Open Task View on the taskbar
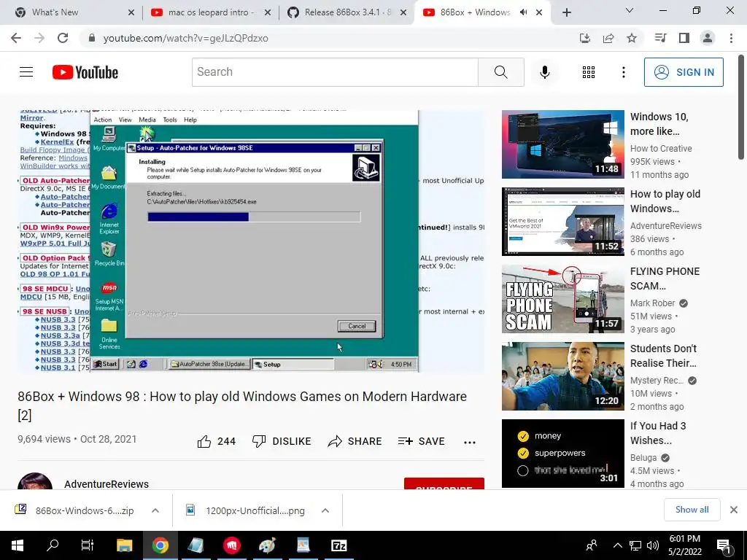This screenshot has width=747, height=560. coord(88,545)
